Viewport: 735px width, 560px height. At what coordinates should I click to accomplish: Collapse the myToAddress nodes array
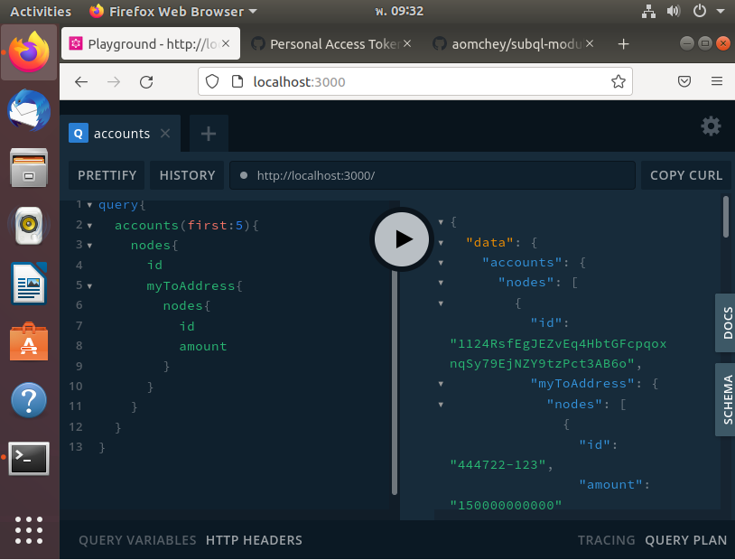coord(441,404)
